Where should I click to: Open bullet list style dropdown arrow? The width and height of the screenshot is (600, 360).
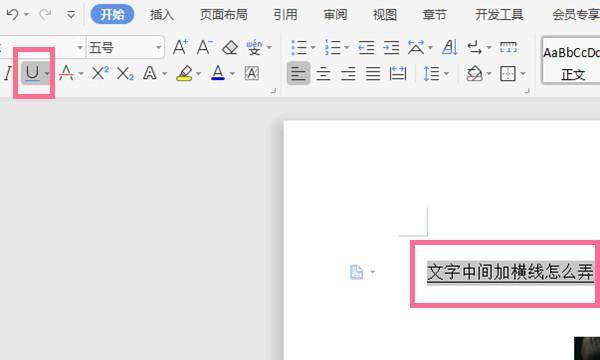(x=313, y=48)
